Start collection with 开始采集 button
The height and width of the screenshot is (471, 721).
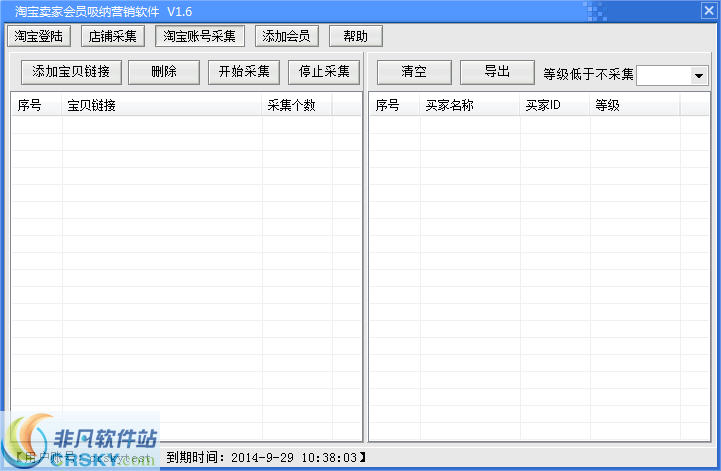pos(244,72)
